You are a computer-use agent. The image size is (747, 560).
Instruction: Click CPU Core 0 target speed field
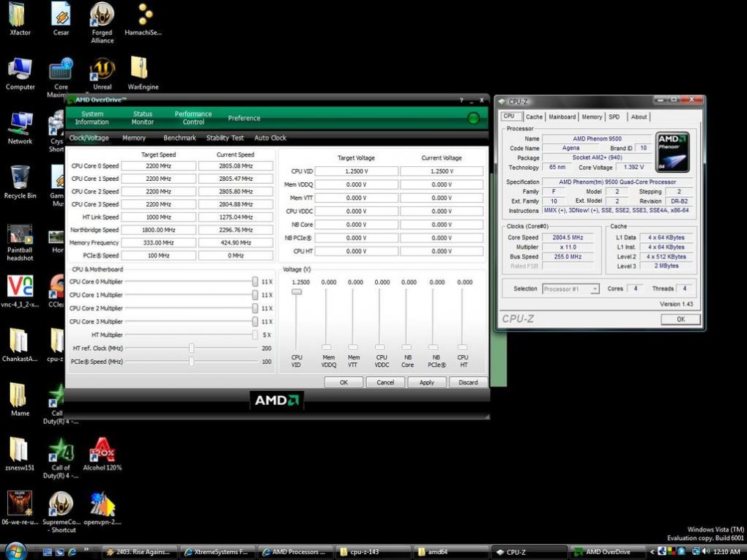[x=158, y=165]
